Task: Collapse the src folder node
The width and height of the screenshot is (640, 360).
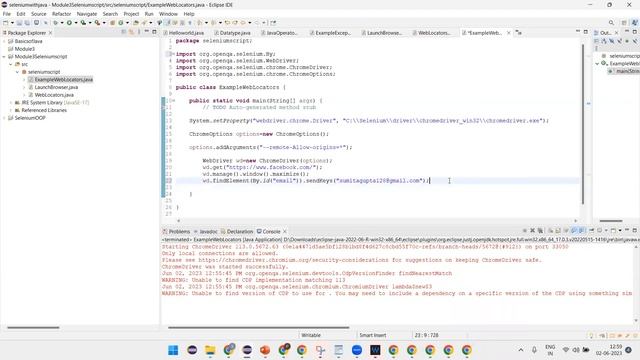Action: point(11,64)
